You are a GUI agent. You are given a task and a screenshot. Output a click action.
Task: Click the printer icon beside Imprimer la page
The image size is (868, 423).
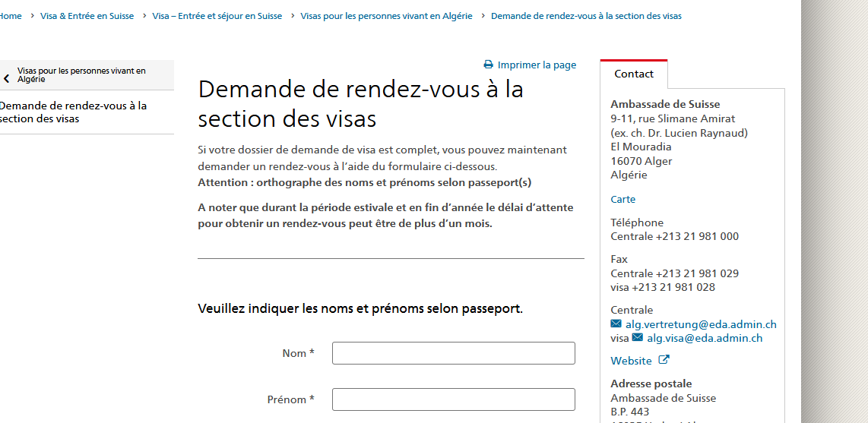point(488,65)
